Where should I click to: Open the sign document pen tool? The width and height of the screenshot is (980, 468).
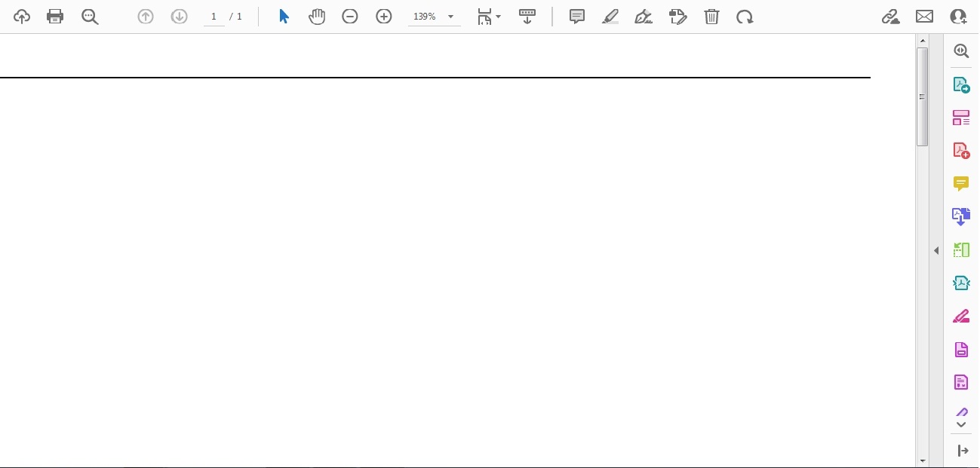(644, 17)
